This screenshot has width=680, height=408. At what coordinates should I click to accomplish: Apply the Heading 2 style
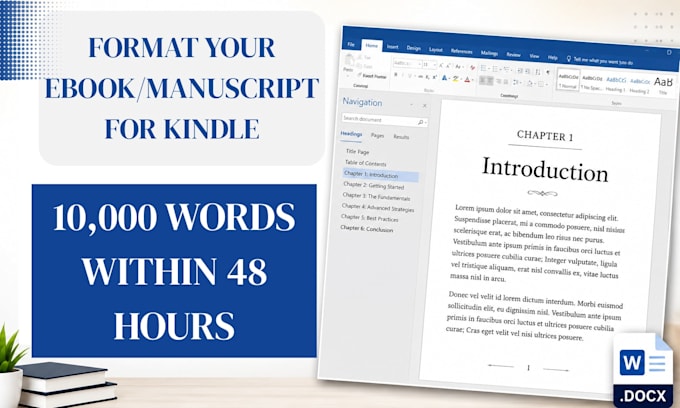tap(640, 86)
